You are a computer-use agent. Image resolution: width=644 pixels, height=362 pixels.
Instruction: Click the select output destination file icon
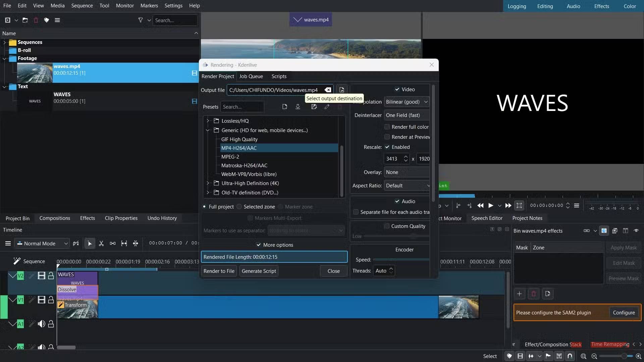[341, 90]
